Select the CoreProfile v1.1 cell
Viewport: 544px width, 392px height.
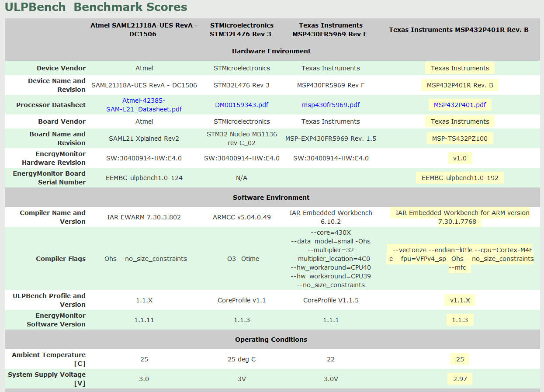[242, 300]
